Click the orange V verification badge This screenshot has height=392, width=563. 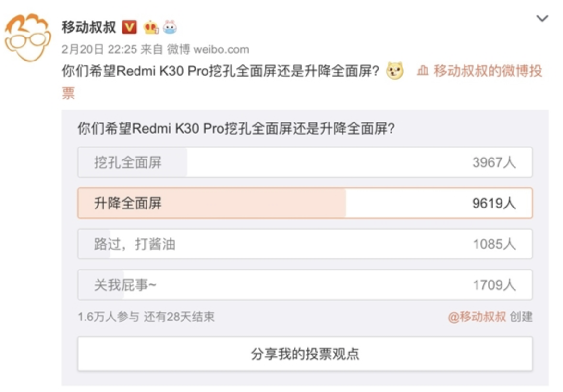coord(129,27)
